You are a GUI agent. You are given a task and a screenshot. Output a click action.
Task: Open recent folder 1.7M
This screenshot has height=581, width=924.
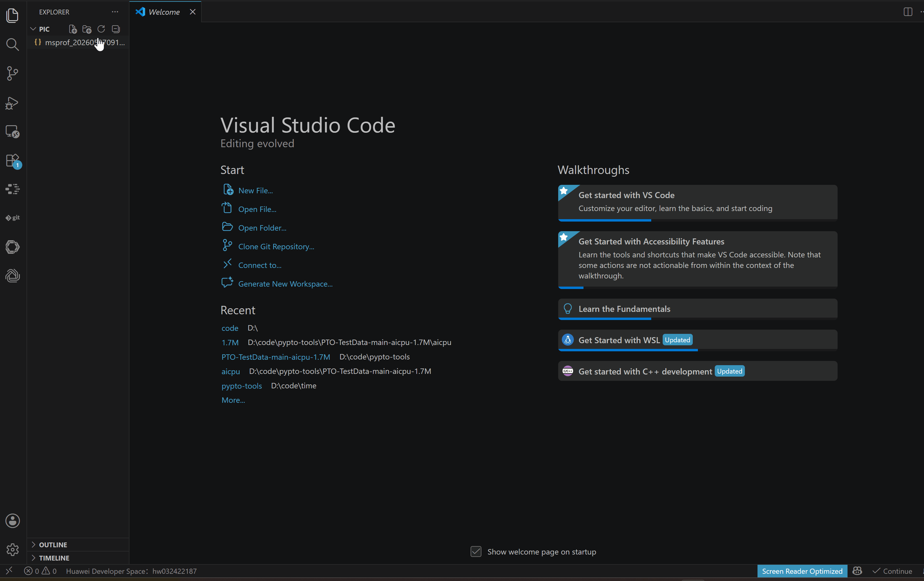[230, 342]
